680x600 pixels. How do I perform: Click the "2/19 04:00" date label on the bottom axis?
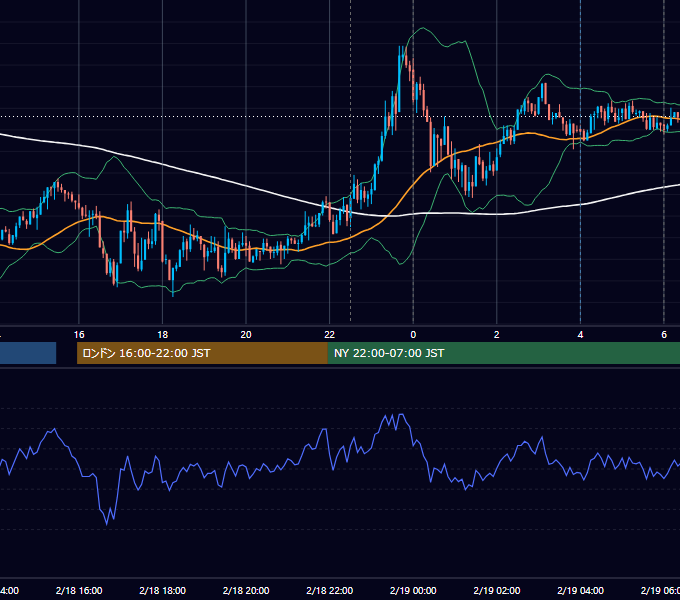point(580,590)
